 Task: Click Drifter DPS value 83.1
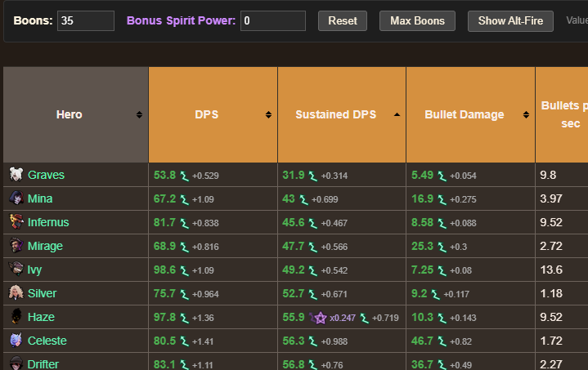coord(164,364)
